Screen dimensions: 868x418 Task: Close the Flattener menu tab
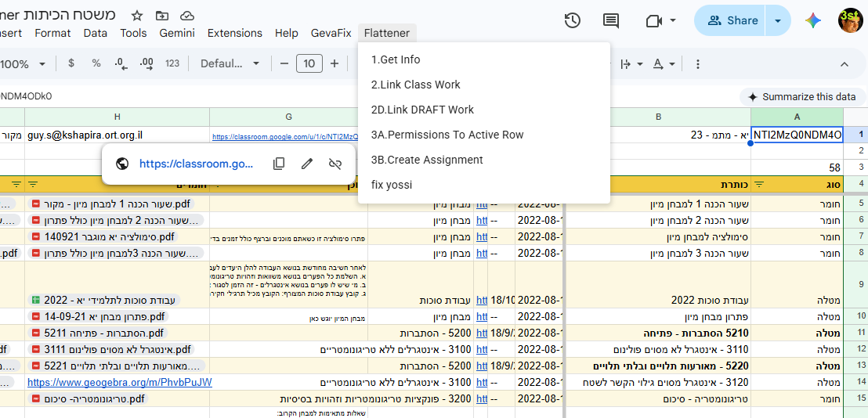[387, 33]
